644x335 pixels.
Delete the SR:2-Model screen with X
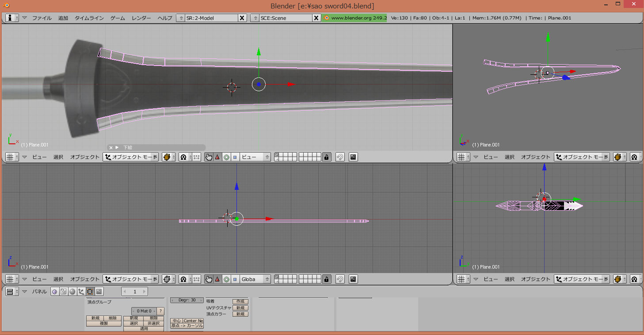tap(242, 18)
